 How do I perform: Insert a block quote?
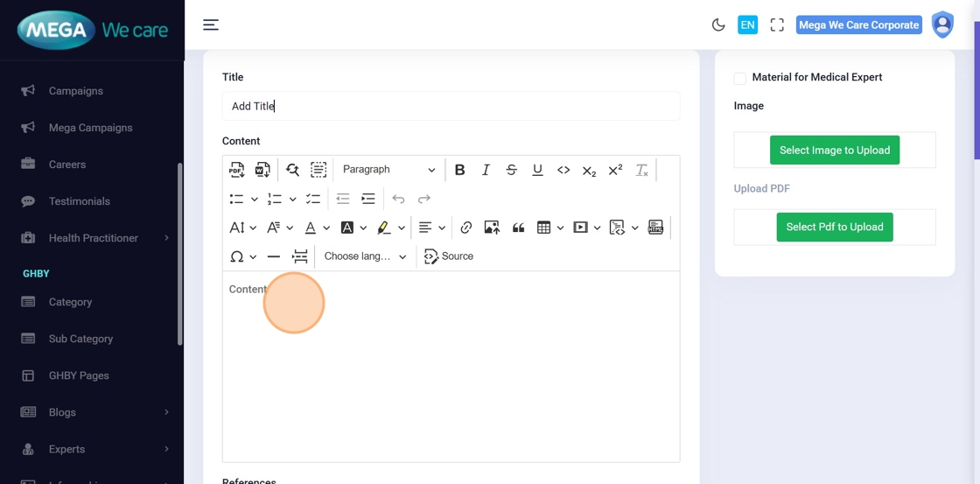518,228
